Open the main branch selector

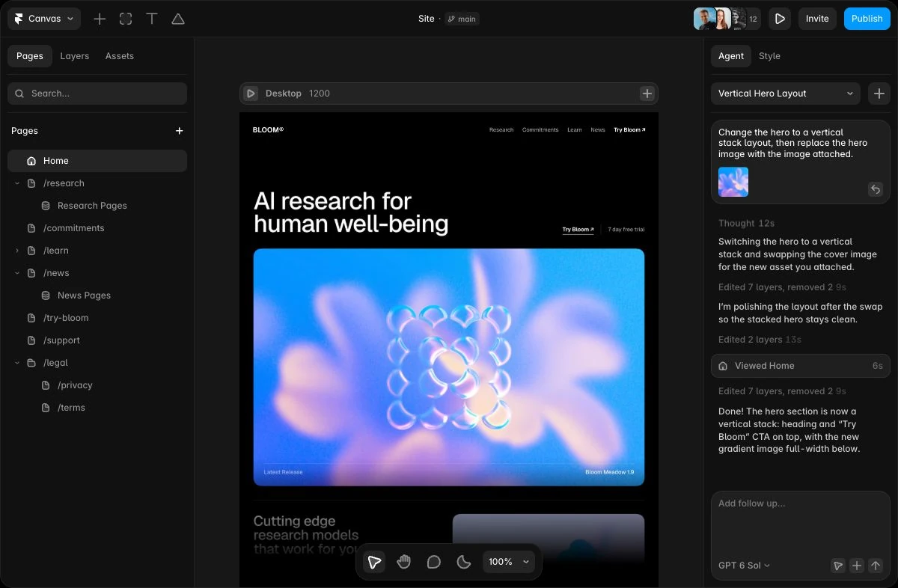(462, 19)
